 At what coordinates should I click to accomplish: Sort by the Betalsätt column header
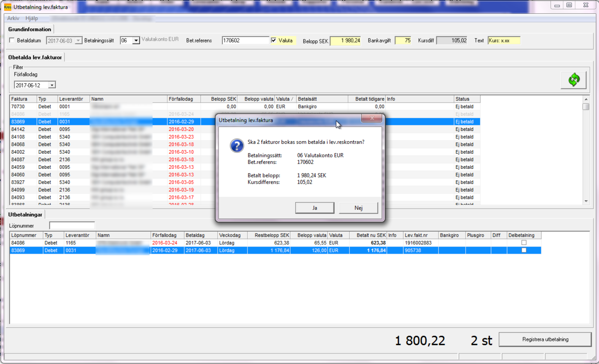point(322,99)
